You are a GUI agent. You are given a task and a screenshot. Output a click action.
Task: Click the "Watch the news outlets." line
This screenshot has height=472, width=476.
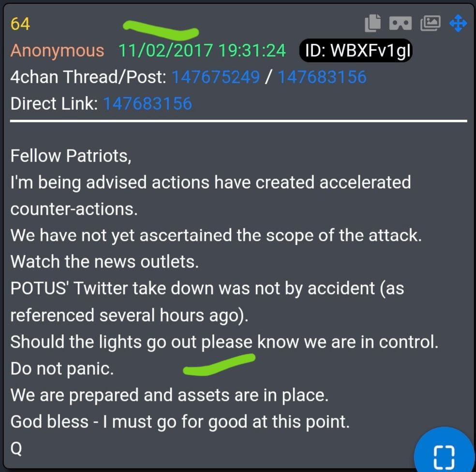click(104, 262)
